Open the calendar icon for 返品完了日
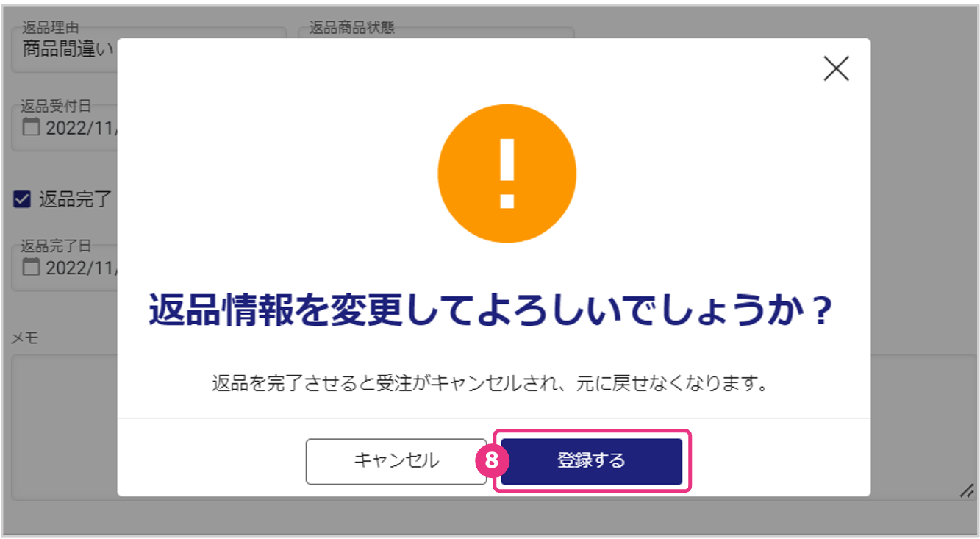 click(x=30, y=267)
